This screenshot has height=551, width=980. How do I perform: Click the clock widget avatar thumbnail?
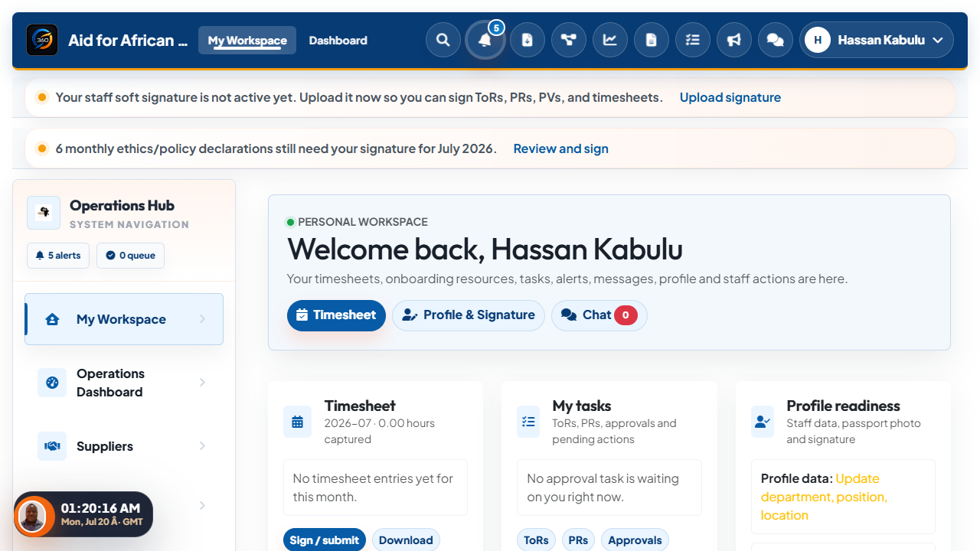32,517
